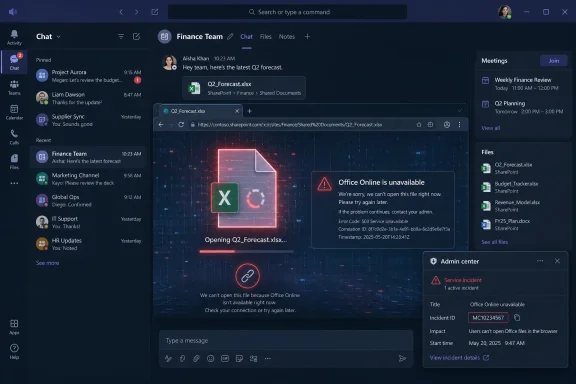Open the Global Ops chat
Viewport: 576px width, 384px height.
(88, 201)
